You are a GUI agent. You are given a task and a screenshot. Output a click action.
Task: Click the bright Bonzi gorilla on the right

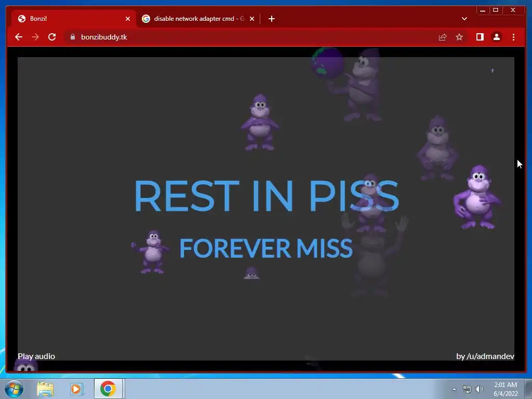pos(477,197)
